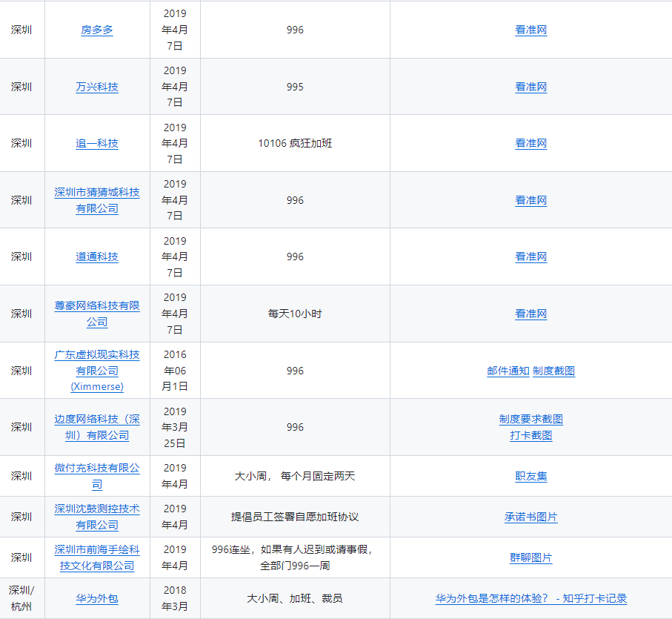Select the 深圳 city cell in 追一科技 row
This screenshot has width=672, height=619.
point(22,144)
